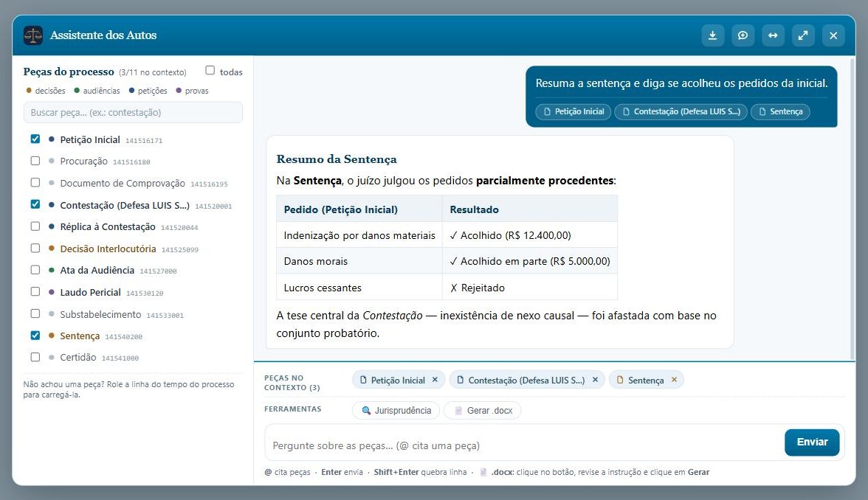Click the 'Substabelecimento' list item text
Viewport: 868px width, 500px height.
100,314
